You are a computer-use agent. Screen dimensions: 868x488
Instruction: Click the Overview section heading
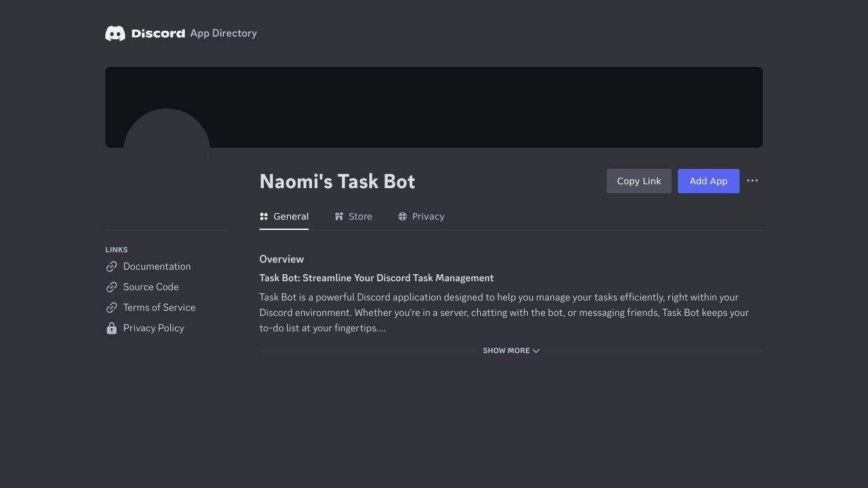281,259
